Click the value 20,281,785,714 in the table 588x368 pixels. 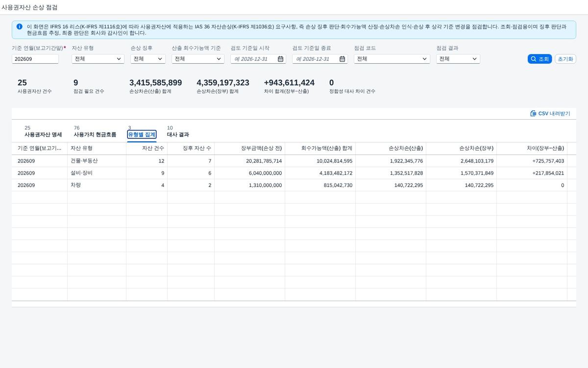(x=264, y=161)
